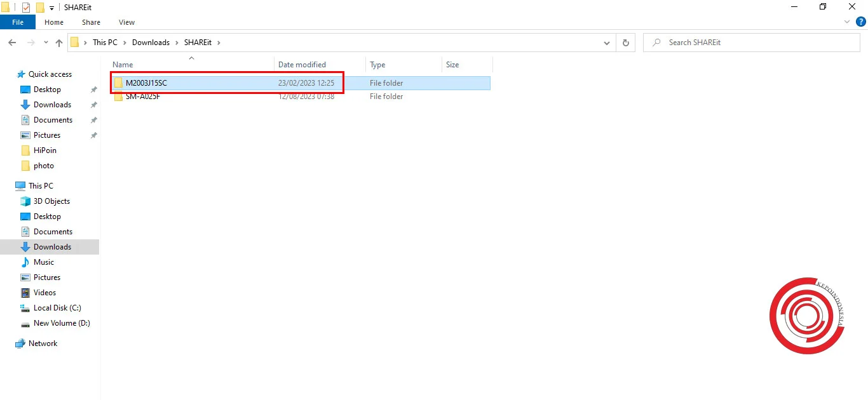Click the 3D Objects cube icon
Image resolution: width=868 pixels, height=400 pixels.
pos(25,201)
